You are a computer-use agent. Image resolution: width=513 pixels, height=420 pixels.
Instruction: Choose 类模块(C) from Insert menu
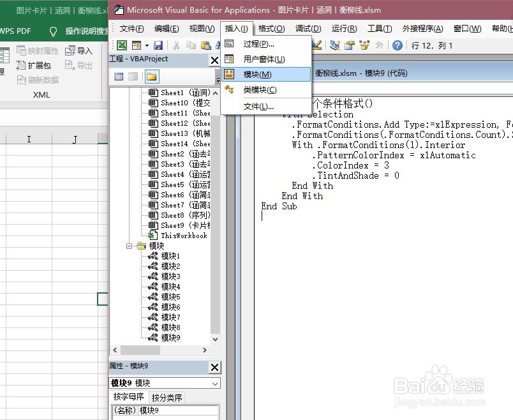click(x=265, y=90)
